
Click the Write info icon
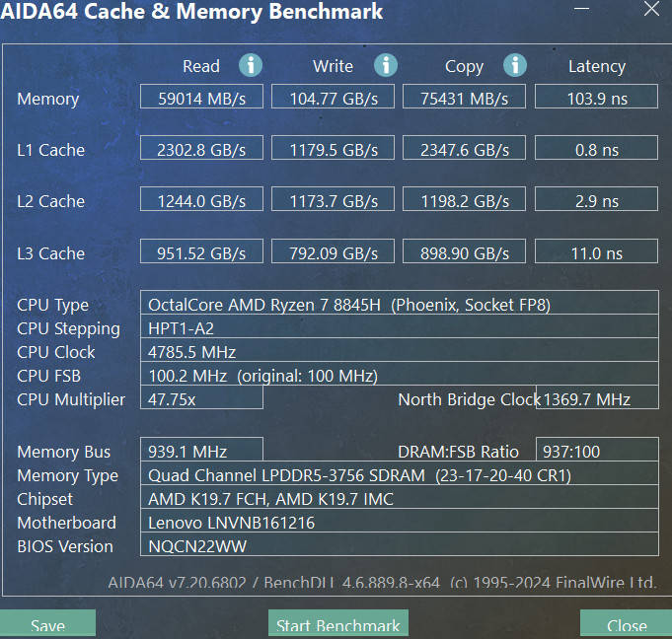click(x=385, y=65)
